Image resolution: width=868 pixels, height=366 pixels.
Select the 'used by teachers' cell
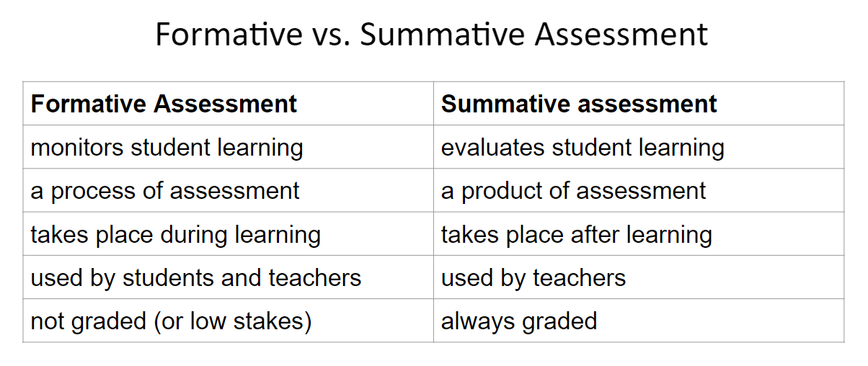click(639, 277)
